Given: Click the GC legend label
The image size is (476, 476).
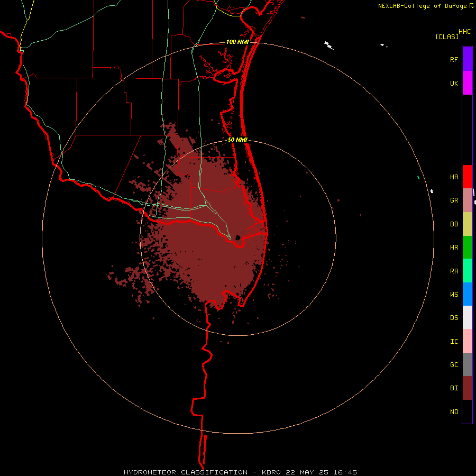Looking at the screenshot, I should (454, 365).
